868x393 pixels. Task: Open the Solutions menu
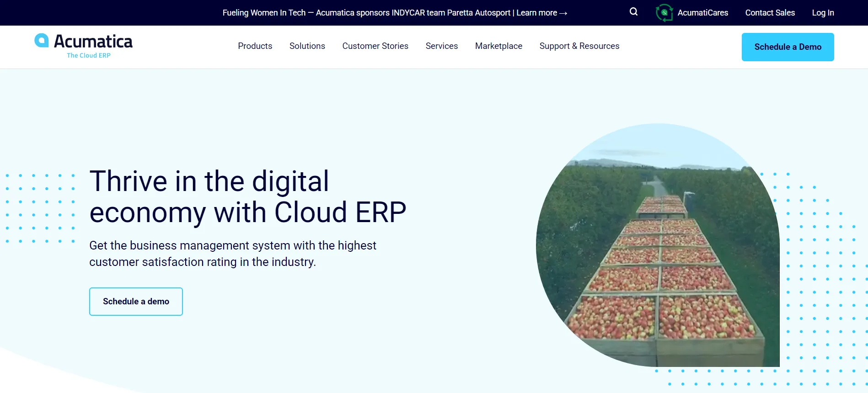pyautogui.click(x=307, y=46)
